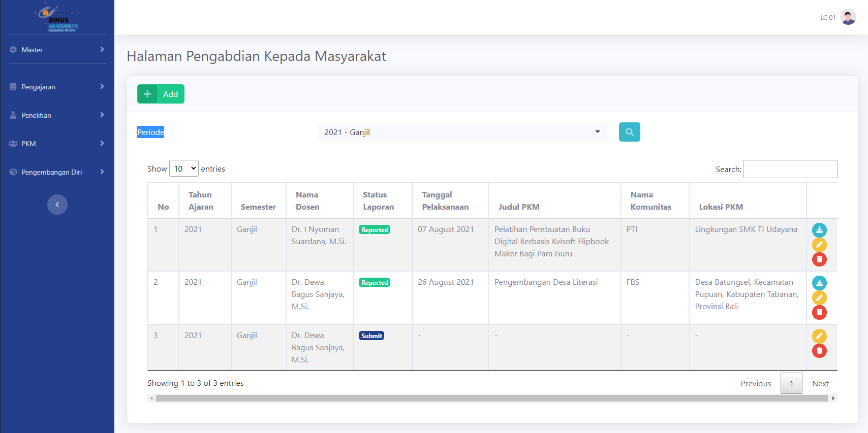Image resolution: width=868 pixels, height=433 pixels.
Task: Download report for Pengembangan Desa Literasi
Action: (x=819, y=283)
